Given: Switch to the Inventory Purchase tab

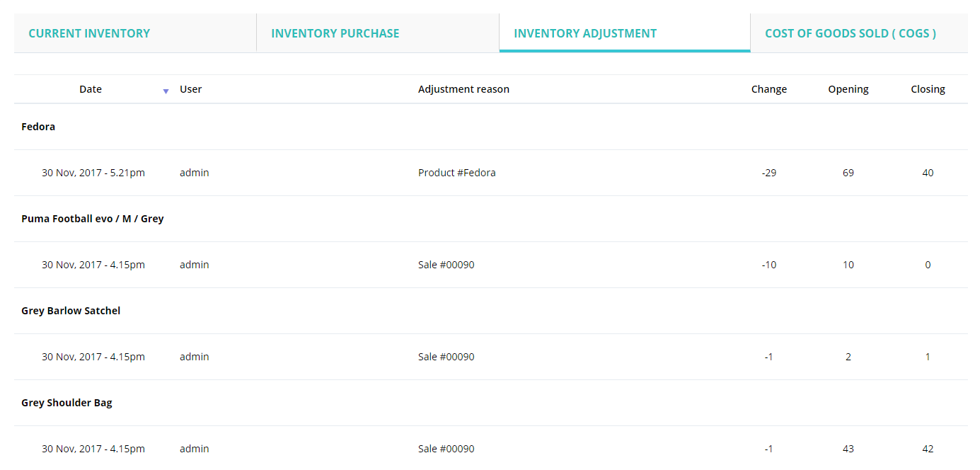Looking at the screenshot, I should point(335,33).
